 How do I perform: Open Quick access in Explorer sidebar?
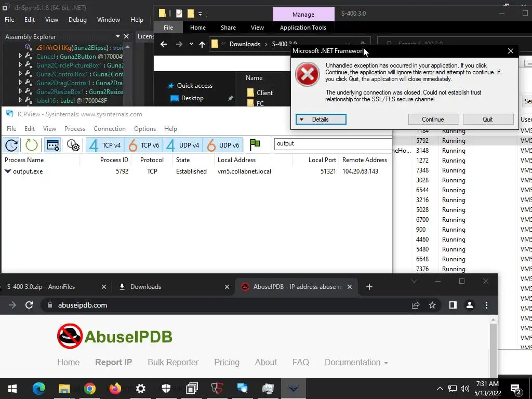point(194,86)
